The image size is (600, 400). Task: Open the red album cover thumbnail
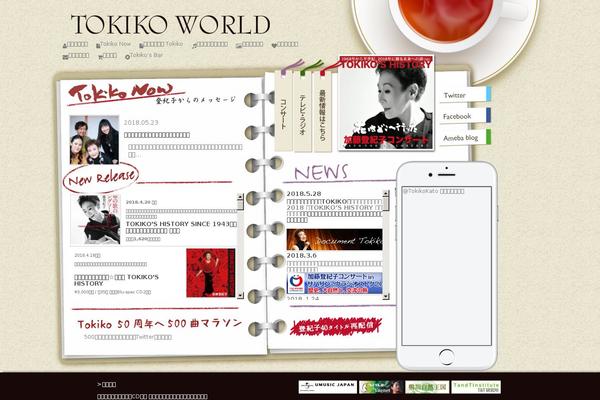[211, 273]
